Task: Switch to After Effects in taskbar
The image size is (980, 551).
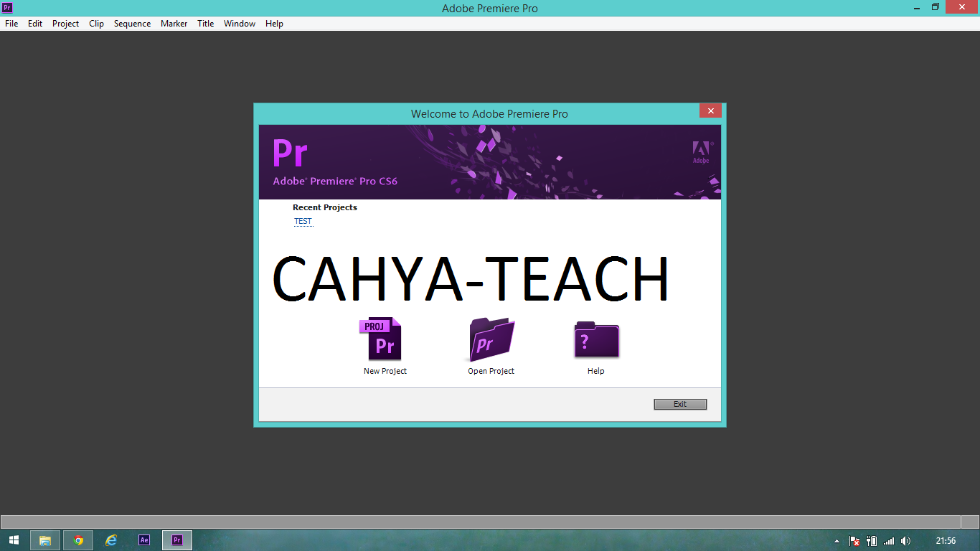Action: (x=144, y=540)
